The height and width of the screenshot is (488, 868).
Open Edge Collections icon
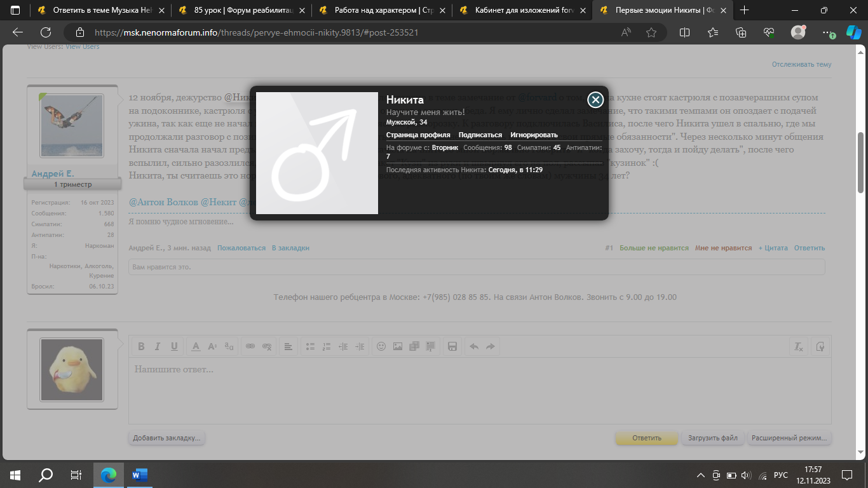pos(740,32)
